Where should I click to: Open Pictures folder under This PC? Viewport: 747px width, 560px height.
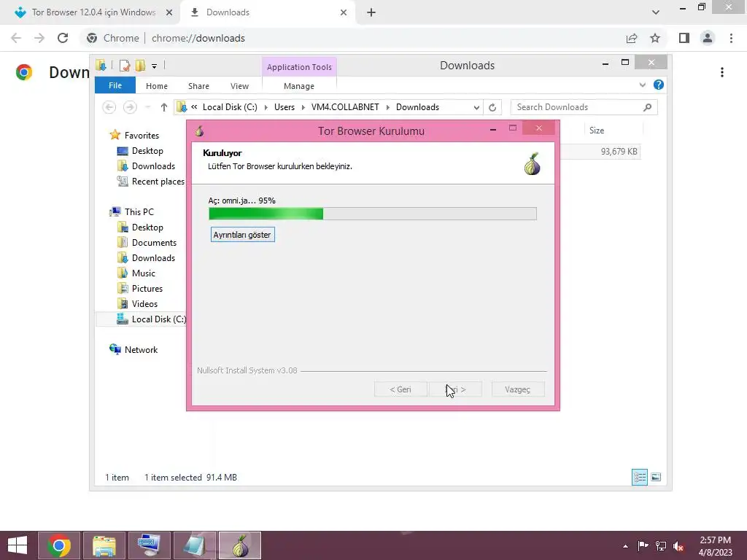[147, 289]
